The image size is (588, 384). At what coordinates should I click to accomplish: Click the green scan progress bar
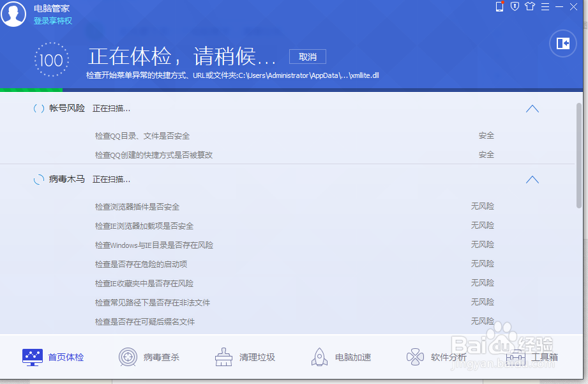[x=31, y=90]
